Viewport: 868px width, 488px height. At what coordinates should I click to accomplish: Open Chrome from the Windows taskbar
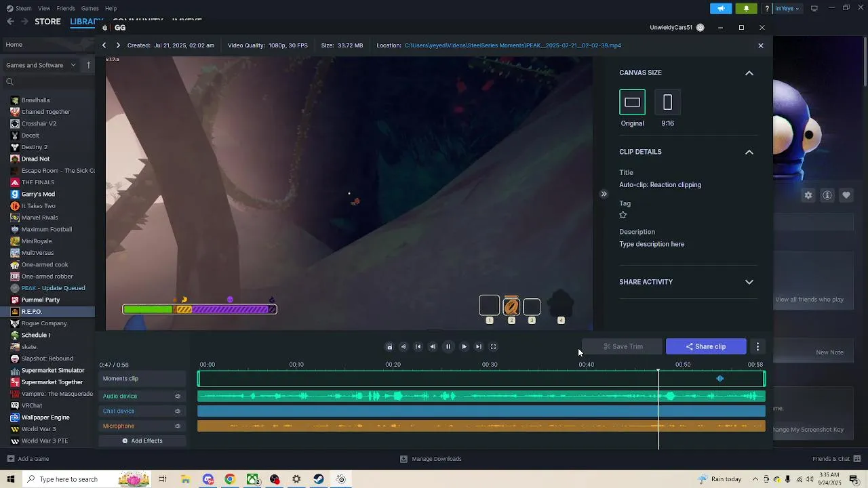[x=230, y=479]
